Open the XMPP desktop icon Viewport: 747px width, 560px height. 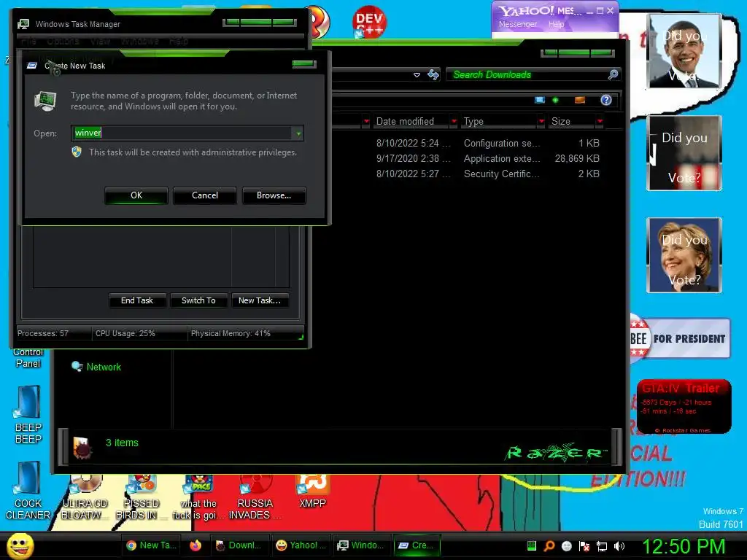pos(312,492)
